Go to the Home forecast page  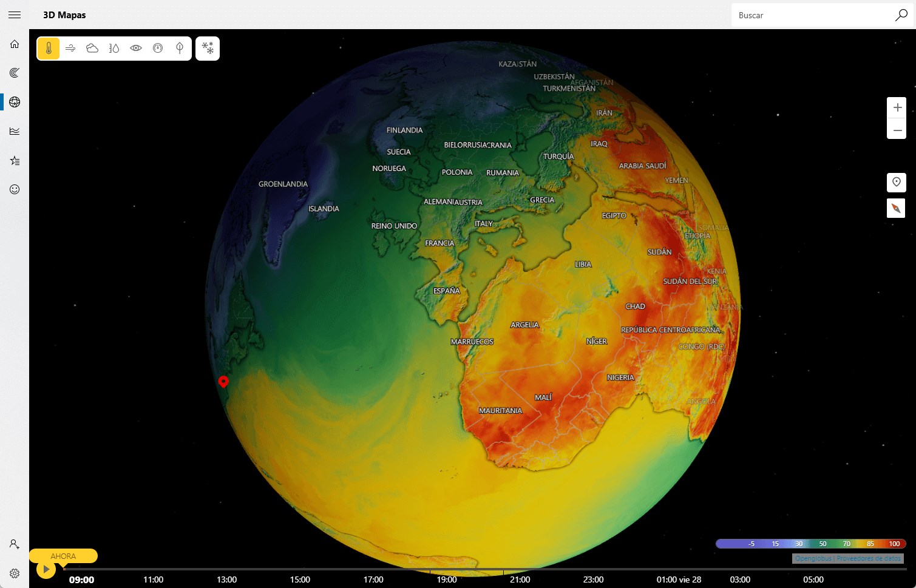coord(15,44)
